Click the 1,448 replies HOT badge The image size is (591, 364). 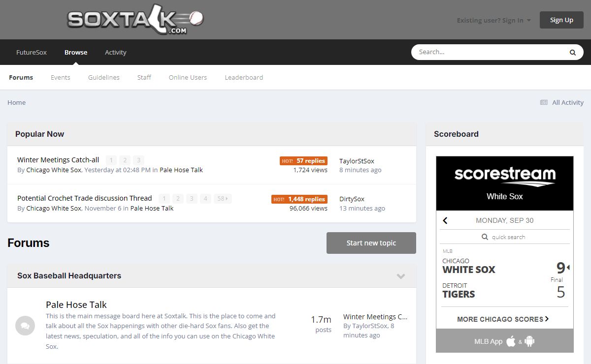pos(299,199)
